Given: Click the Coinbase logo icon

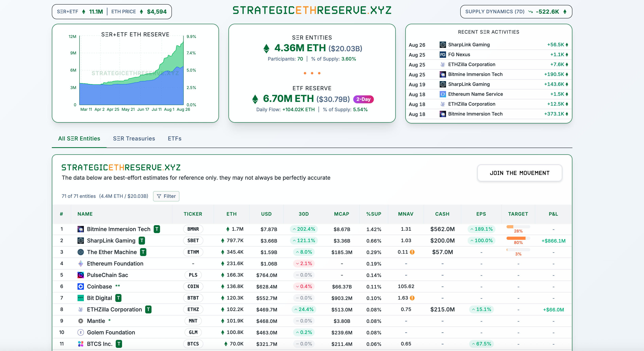Looking at the screenshot, I should pyautogui.click(x=80, y=286).
